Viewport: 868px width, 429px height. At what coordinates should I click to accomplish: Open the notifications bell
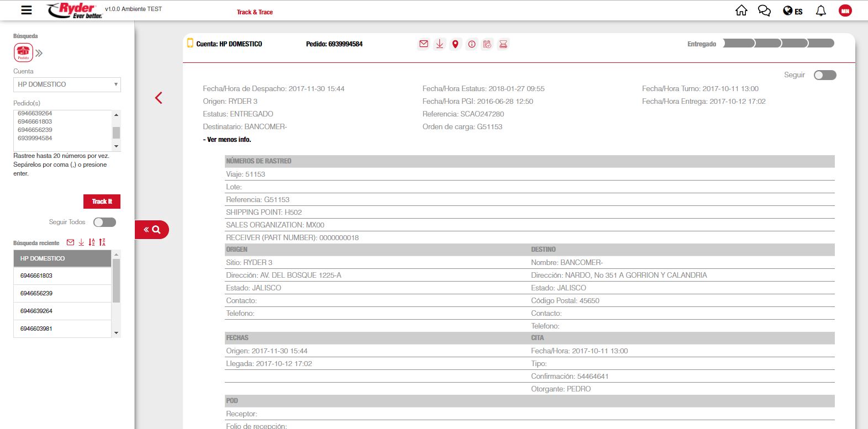click(x=821, y=10)
